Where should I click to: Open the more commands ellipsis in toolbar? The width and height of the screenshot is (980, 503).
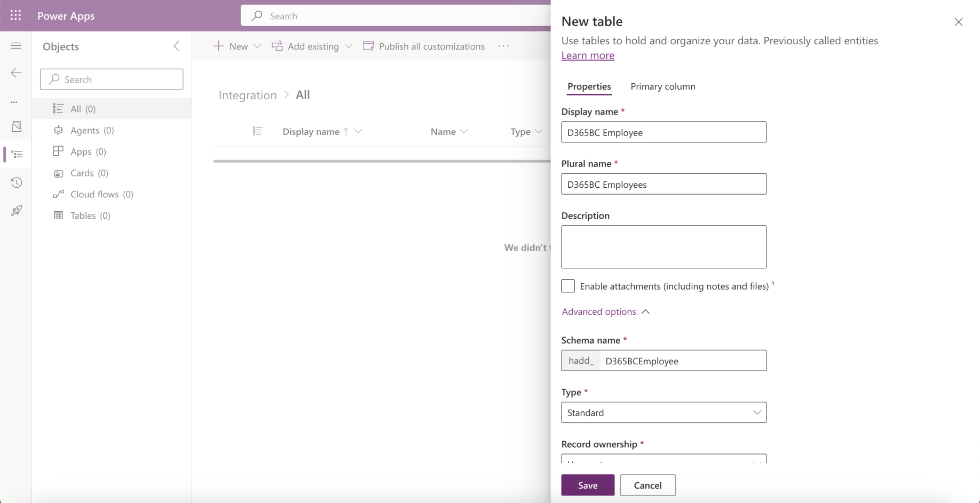click(503, 46)
